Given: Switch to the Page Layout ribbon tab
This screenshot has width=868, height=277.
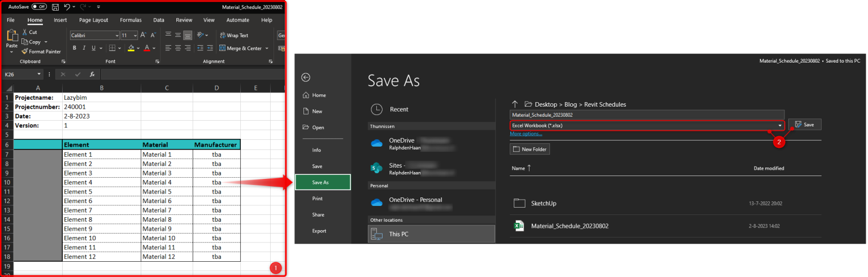Looking at the screenshot, I should tap(93, 20).
